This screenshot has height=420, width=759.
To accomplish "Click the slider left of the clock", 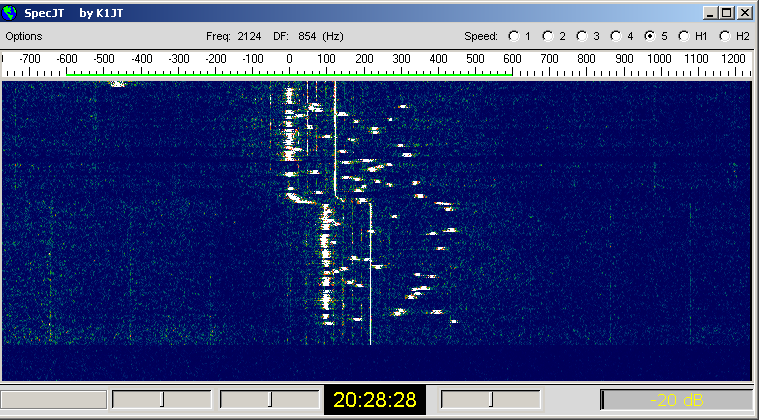I will click(270, 400).
